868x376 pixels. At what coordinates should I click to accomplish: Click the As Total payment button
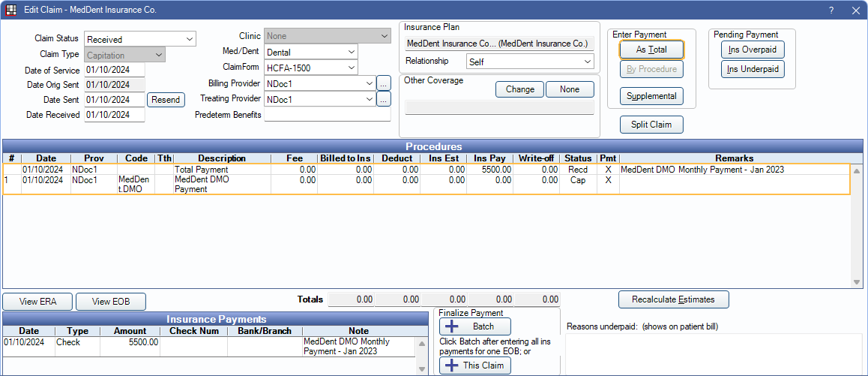[x=651, y=50]
